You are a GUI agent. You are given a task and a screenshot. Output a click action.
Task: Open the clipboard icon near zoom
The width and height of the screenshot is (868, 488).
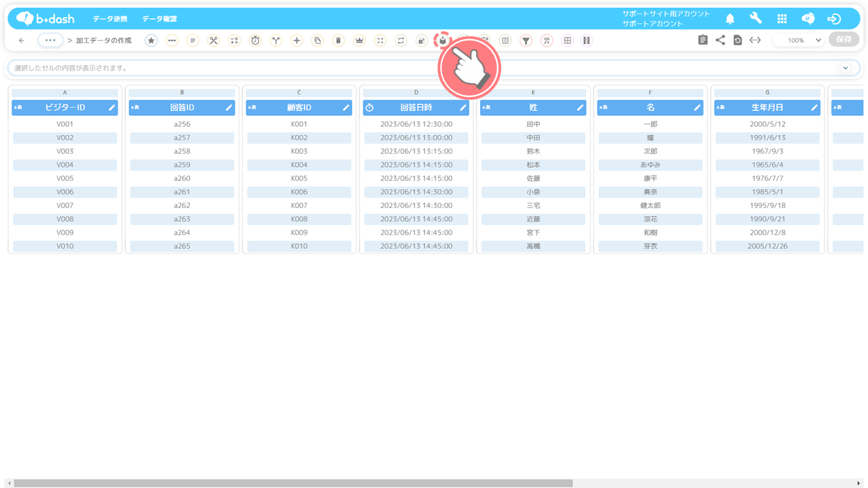703,40
